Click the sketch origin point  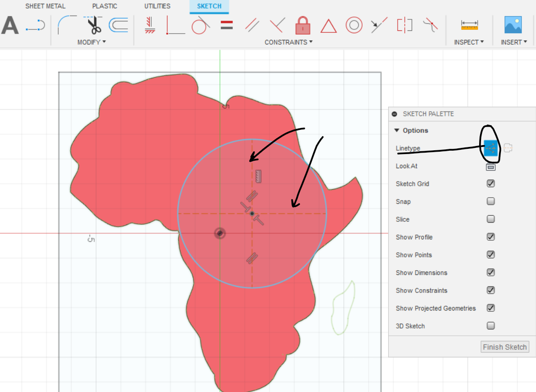pos(220,233)
